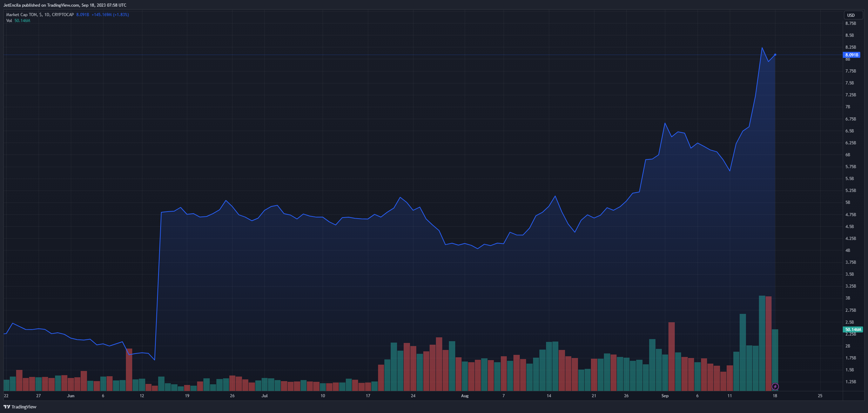Click the 8.5B price axis label

(850, 35)
